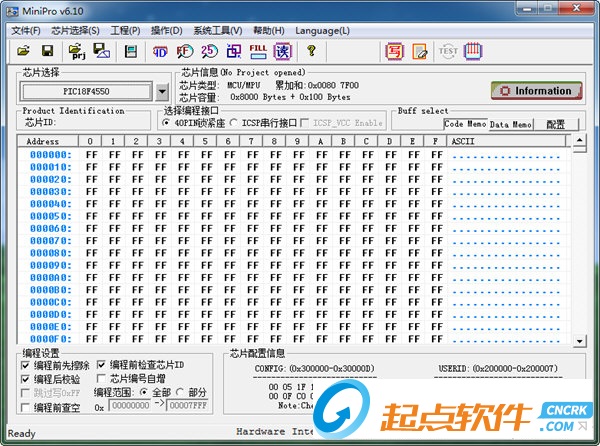Screen dimensions: 600x446
Task: Click the Ready status bar text
Action: pyautogui.click(x=21, y=433)
